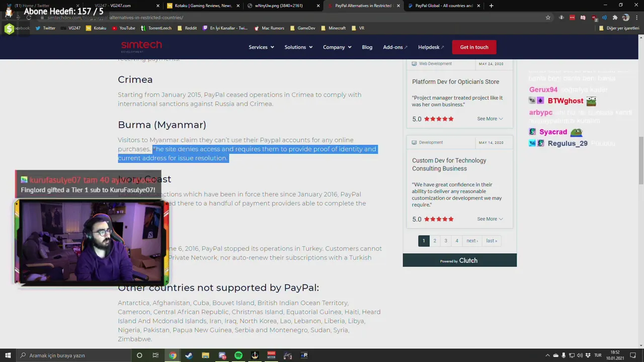Jump to the last reviews page

click(492, 241)
